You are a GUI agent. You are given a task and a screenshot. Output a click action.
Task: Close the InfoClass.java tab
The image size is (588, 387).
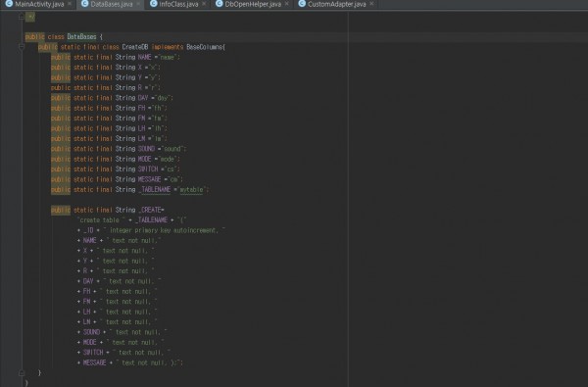click(204, 4)
